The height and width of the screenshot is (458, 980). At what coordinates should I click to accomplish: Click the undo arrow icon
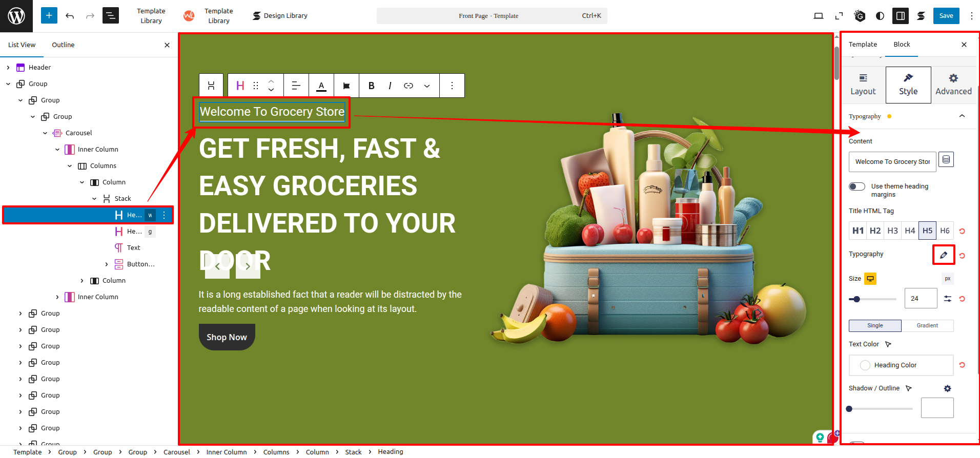(70, 16)
